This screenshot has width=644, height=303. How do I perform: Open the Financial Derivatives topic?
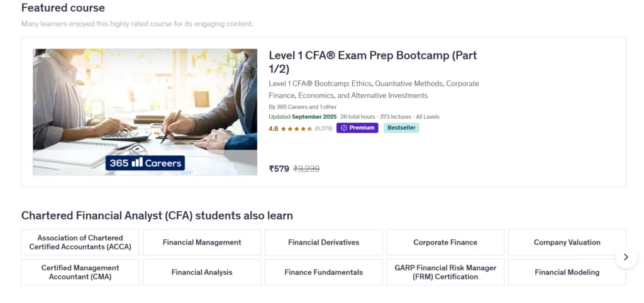[323, 242]
